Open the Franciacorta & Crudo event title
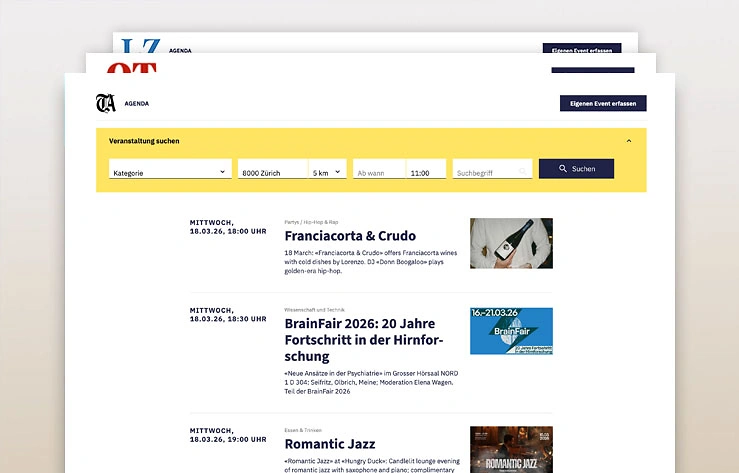This screenshot has width=739, height=473. [350, 236]
